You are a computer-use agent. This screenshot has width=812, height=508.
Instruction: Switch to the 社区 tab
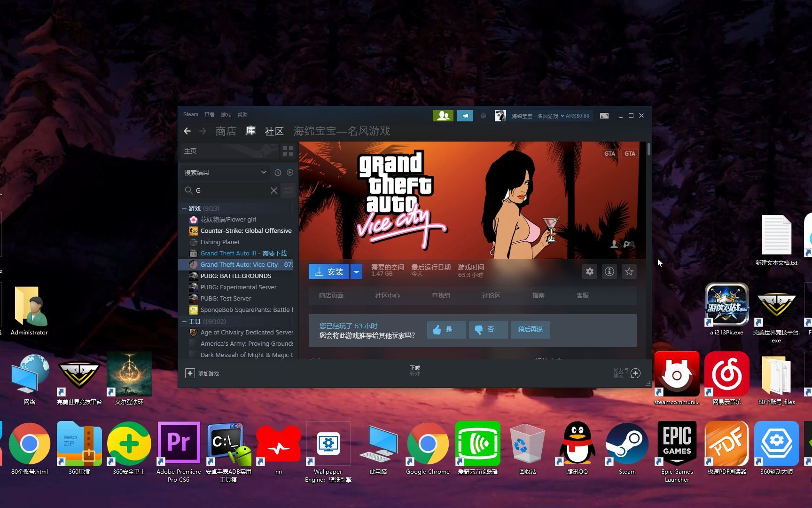pos(274,131)
